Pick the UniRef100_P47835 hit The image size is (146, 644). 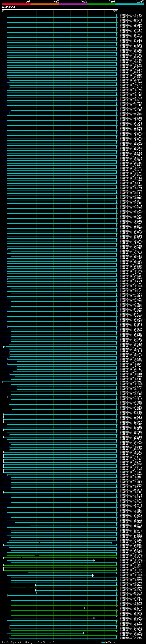tap(131, 233)
